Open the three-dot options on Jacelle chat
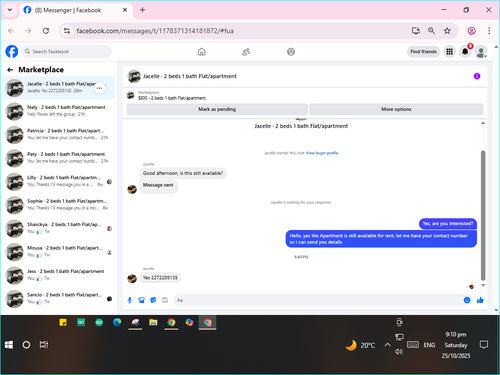500x375 pixels. point(99,88)
